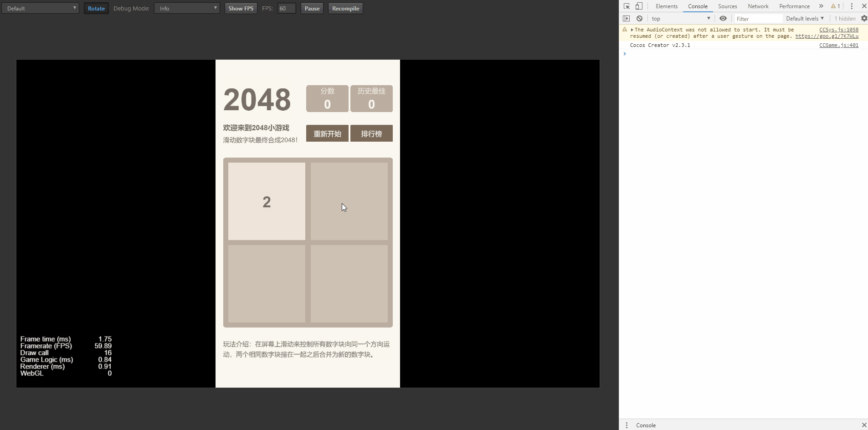
Task: Click the 2048 game title
Action: point(257,99)
